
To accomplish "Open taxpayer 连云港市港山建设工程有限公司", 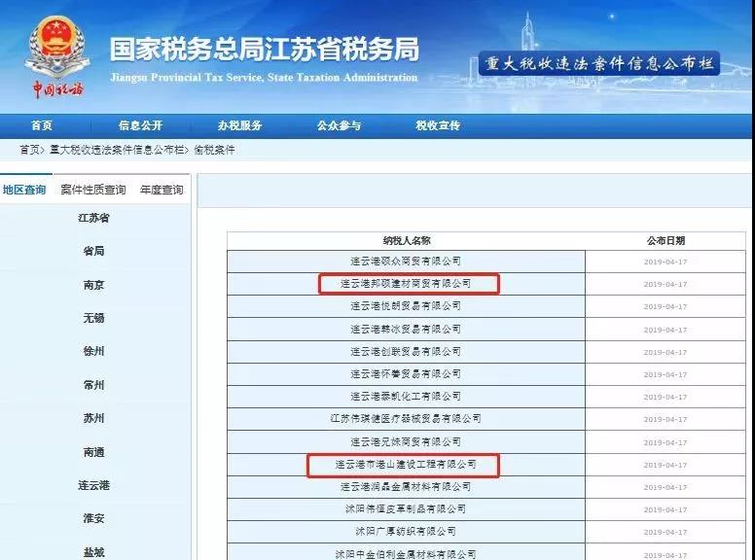I will tap(406, 465).
